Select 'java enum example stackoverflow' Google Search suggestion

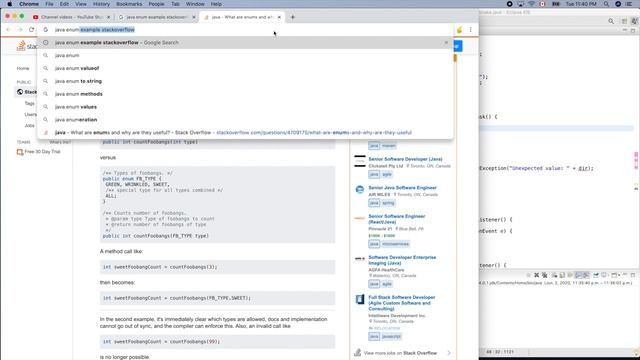coord(245,42)
